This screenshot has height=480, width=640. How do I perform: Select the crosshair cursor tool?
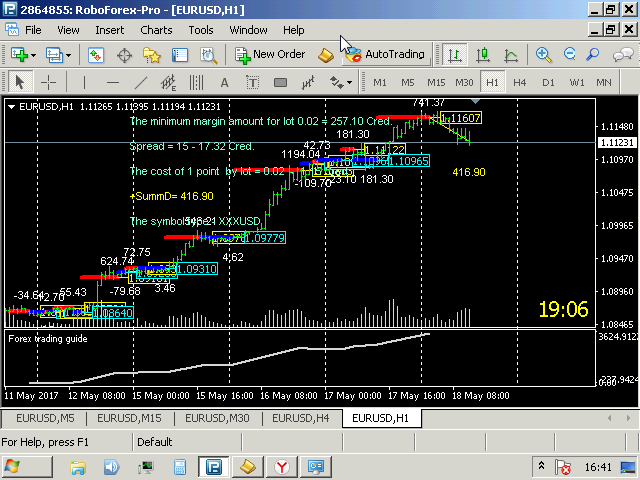tap(48, 82)
